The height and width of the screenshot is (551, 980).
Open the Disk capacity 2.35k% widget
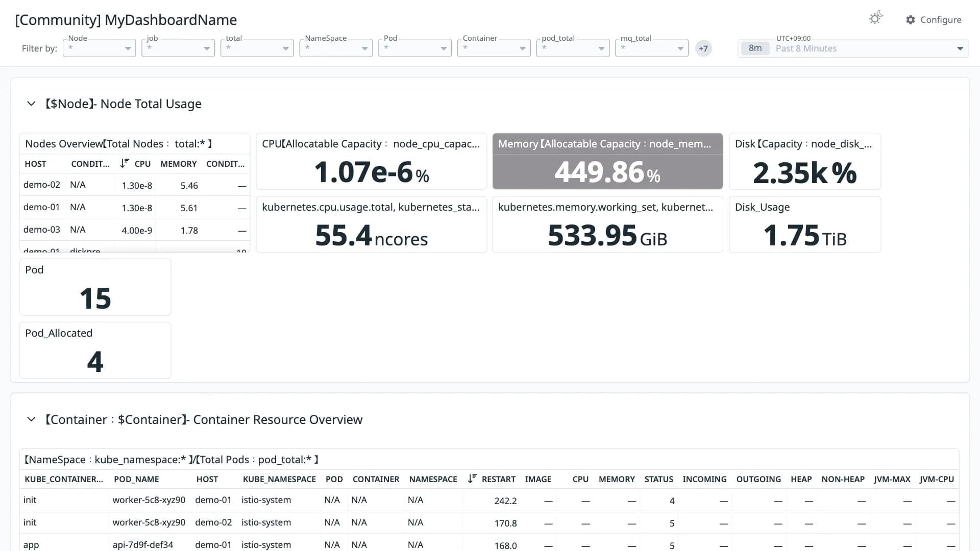(805, 161)
